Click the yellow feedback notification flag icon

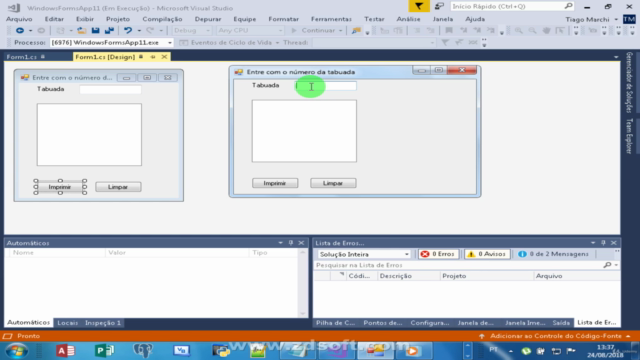pyautogui.click(x=419, y=6)
